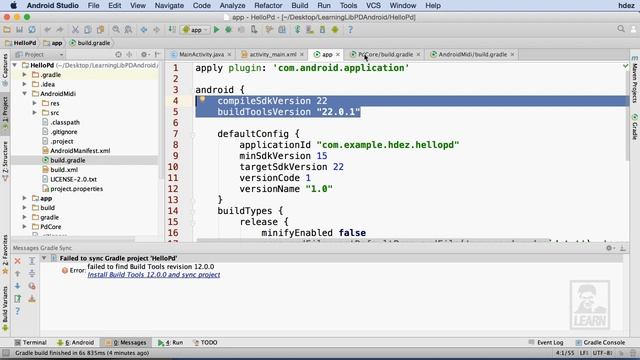Viewport: 640px width, 360px height.
Task: Open the TODO tool window
Action: (205, 342)
